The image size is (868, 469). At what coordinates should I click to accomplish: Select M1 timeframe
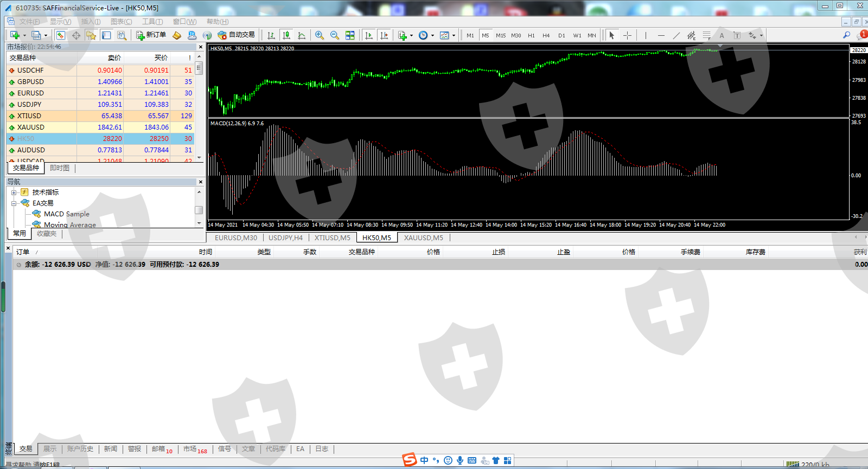(x=470, y=35)
